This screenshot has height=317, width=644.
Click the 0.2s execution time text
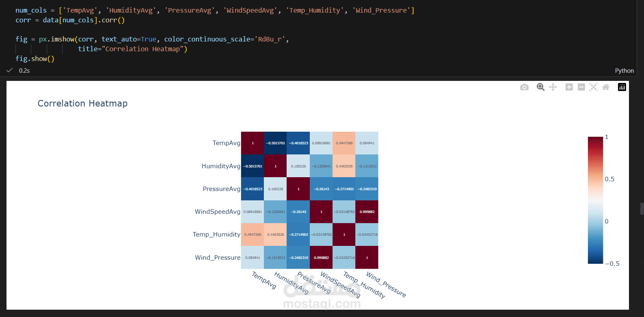click(24, 70)
